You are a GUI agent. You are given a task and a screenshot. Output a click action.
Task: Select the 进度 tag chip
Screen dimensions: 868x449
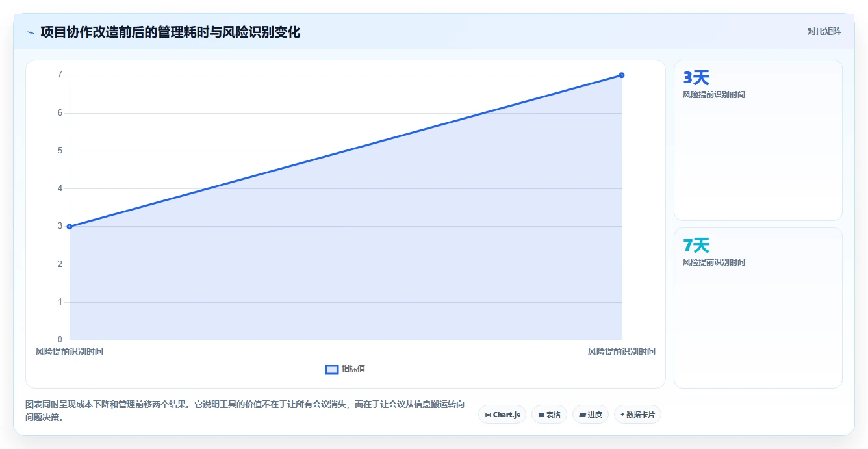point(590,415)
